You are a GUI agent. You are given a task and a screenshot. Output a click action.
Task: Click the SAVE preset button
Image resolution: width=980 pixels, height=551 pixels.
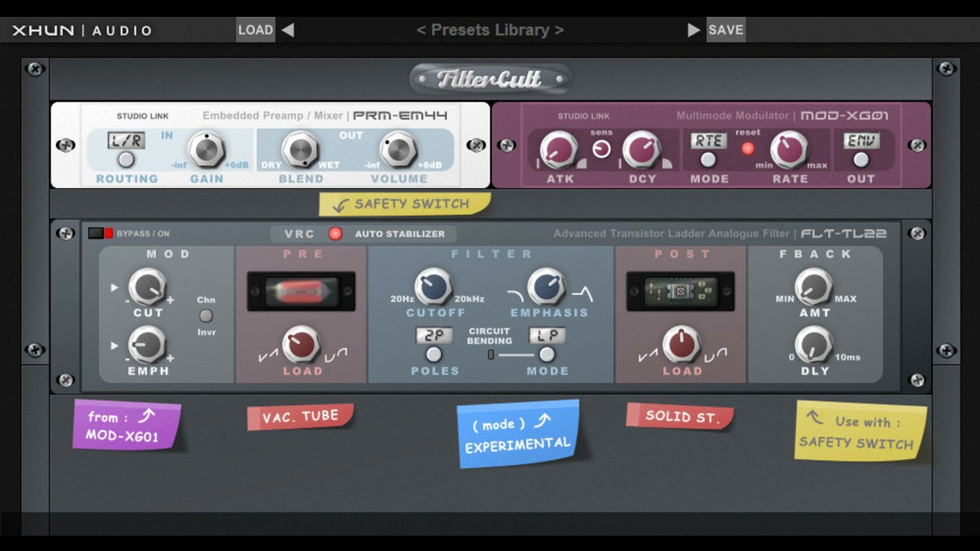pyautogui.click(x=726, y=30)
